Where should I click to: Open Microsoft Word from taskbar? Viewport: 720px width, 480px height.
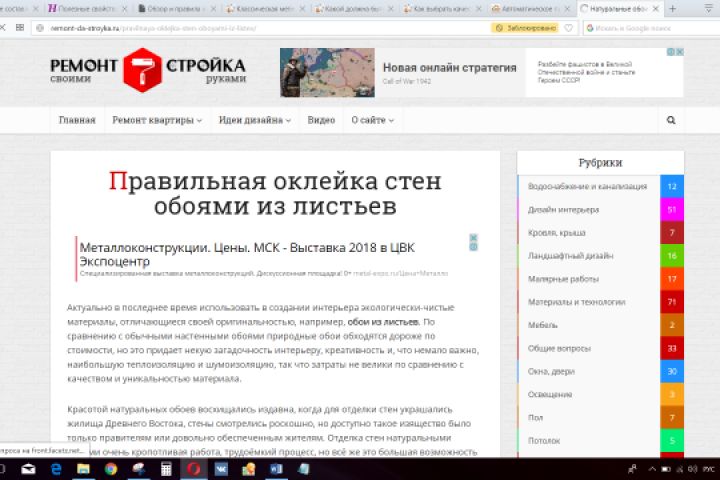[276, 469]
